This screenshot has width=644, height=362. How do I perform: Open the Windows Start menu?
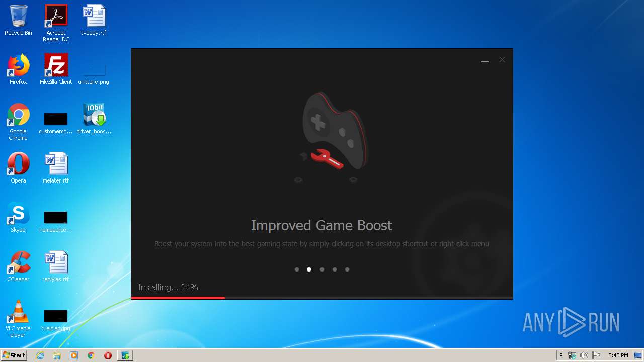pyautogui.click(x=14, y=355)
